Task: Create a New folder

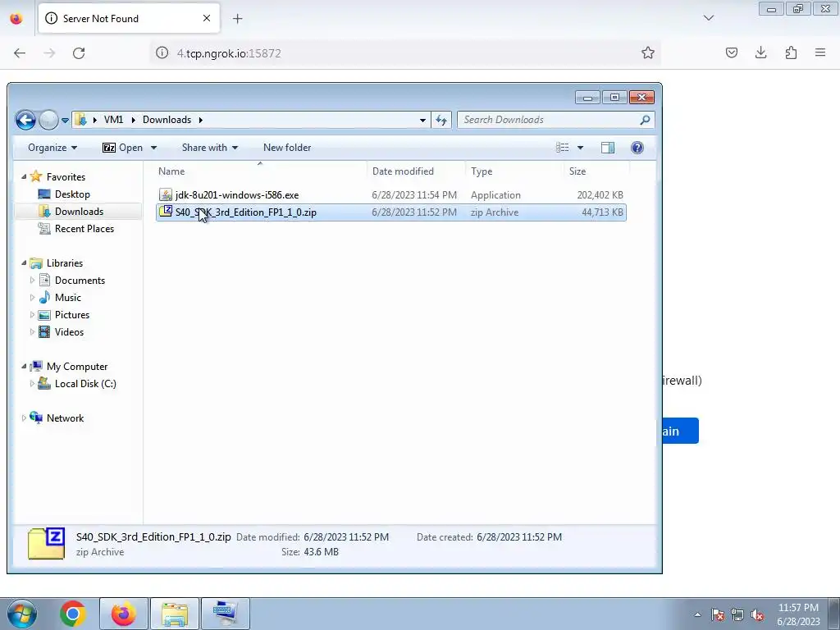Action: [287, 148]
